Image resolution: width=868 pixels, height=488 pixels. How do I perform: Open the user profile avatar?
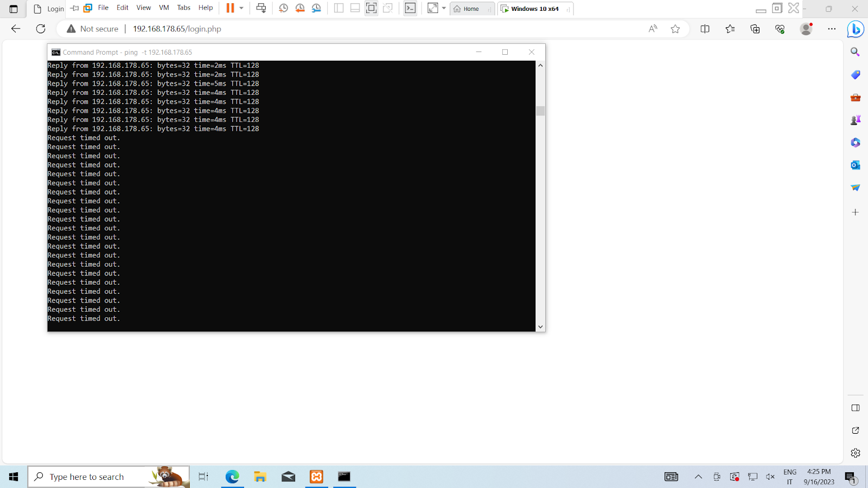pos(806,29)
